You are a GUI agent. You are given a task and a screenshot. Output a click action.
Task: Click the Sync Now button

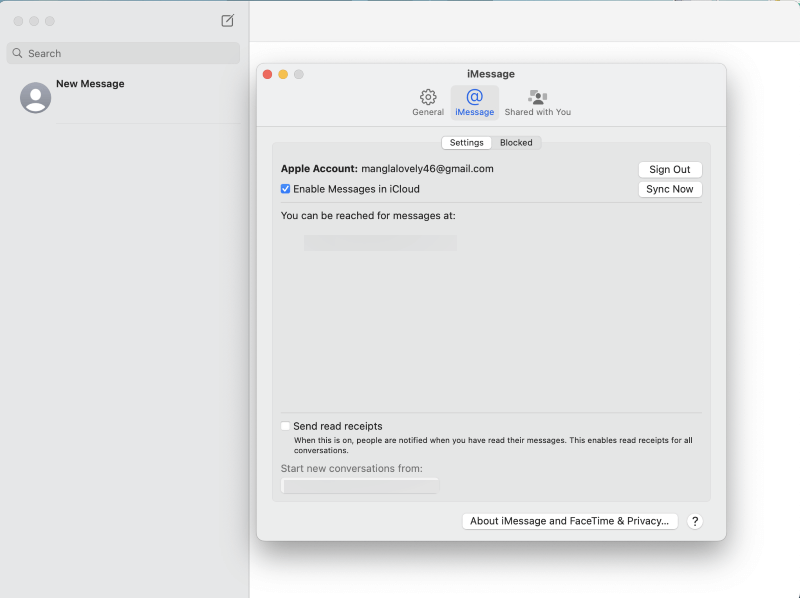click(669, 189)
